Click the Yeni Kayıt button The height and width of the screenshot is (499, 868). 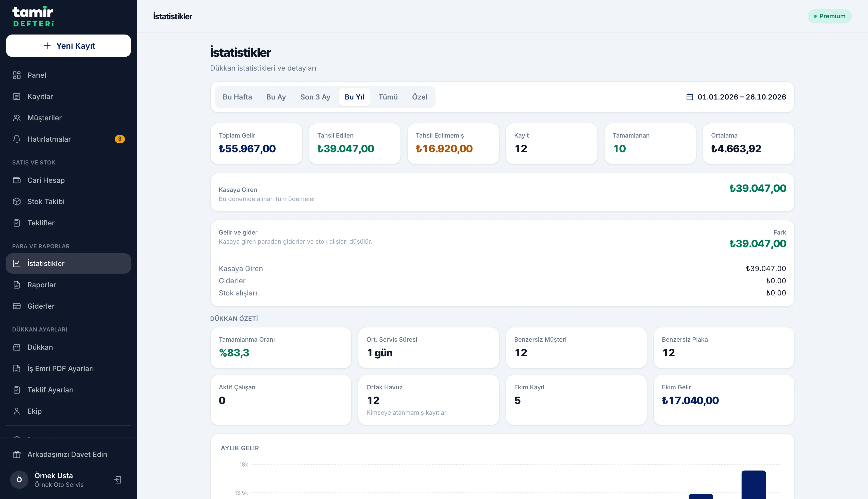69,46
